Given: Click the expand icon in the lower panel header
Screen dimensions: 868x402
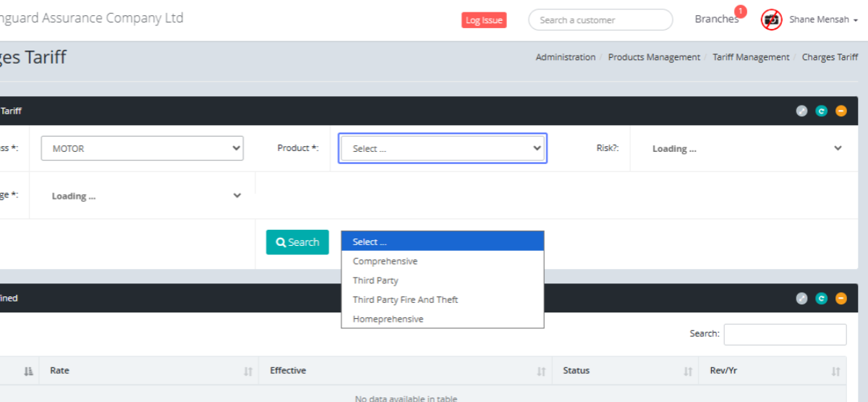Looking at the screenshot, I should pyautogui.click(x=801, y=298).
